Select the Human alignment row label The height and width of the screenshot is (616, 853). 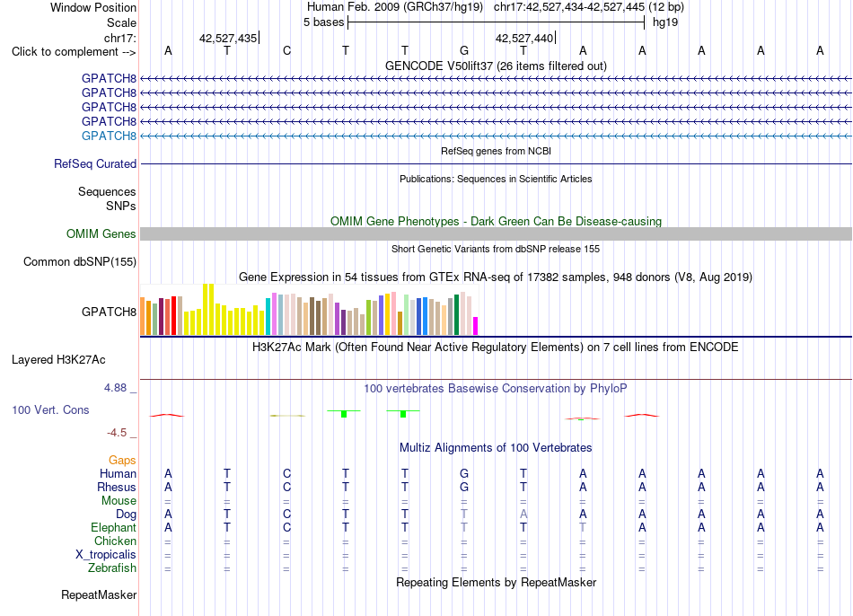pyautogui.click(x=118, y=473)
